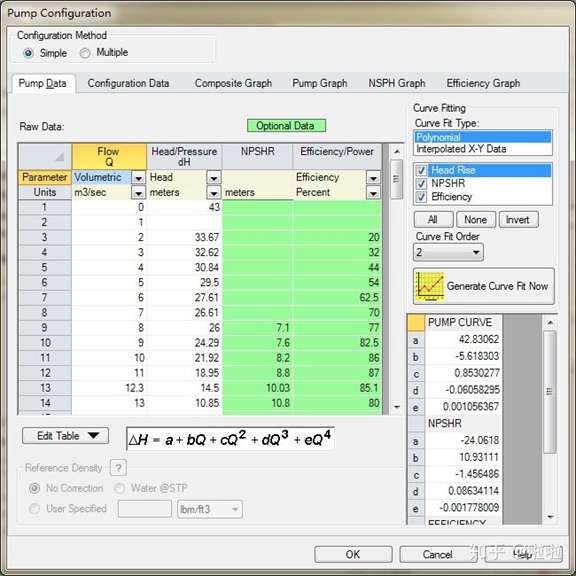Screen dimensions: 576x576
Task: Click the Generate Curve Fit Now chart icon
Action: click(429, 287)
